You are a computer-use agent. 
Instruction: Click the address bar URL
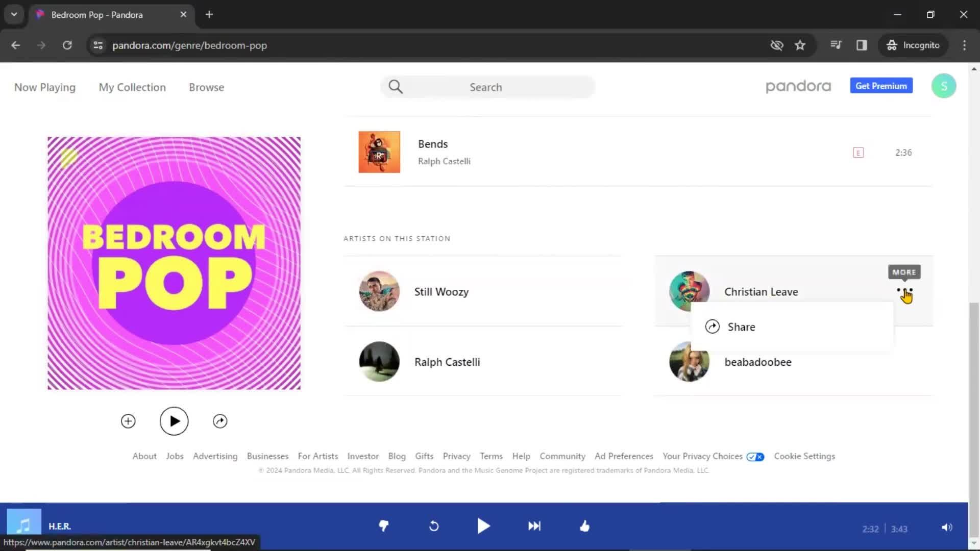(x=189, y=45)
